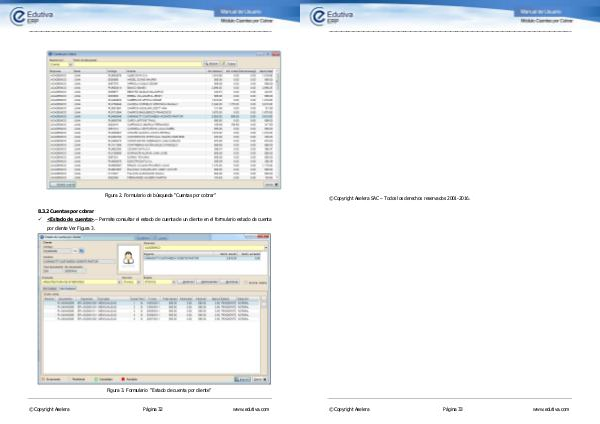The width and height of the screenshot is (600, 424).
Task: Click the red Anulado status icon
Action: (122, 380)
